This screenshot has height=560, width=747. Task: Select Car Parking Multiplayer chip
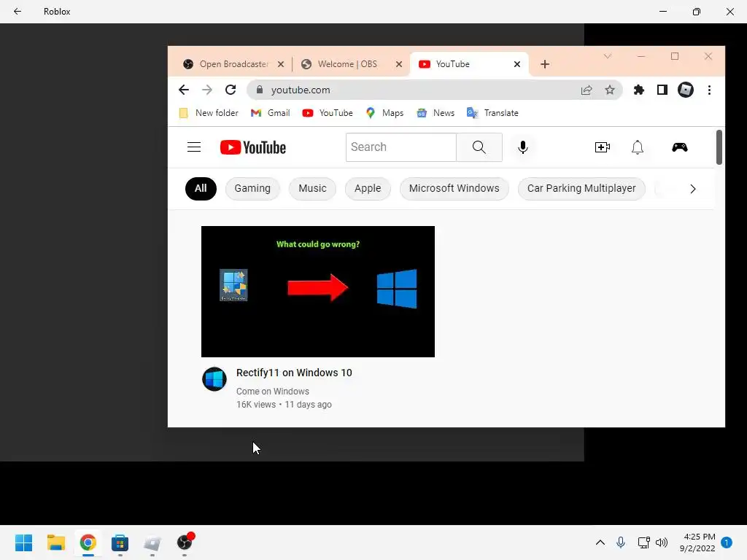point(581,189)
